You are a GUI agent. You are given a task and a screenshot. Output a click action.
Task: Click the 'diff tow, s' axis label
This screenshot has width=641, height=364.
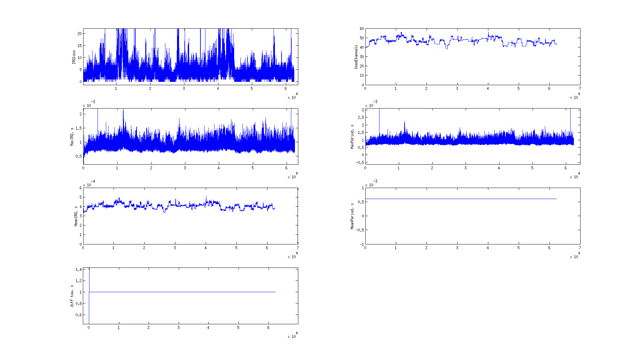point(72,296)
